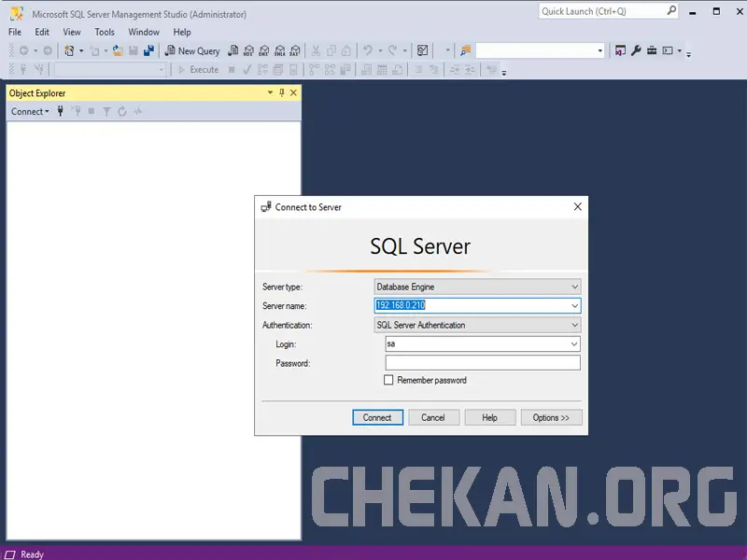Click the Object Explorer refresh icon

pyautogui.click(x=122, y=111)
